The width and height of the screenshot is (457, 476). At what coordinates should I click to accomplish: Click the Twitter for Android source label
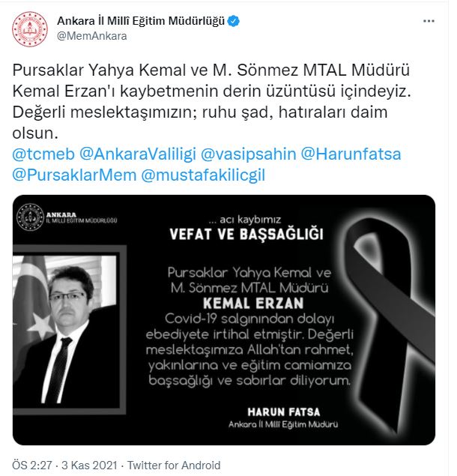pos(174,465)
